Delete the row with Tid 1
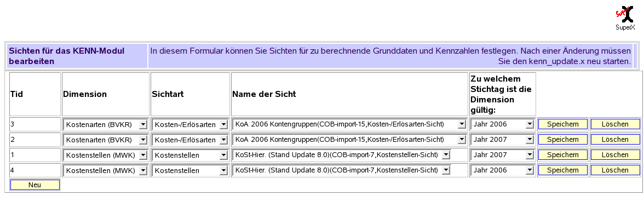Screen dimensions: 644x207 [x=615, y=156]
